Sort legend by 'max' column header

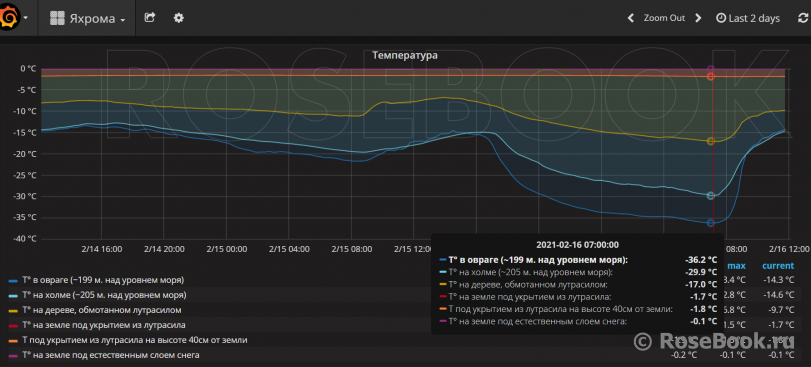pos(737,266)
